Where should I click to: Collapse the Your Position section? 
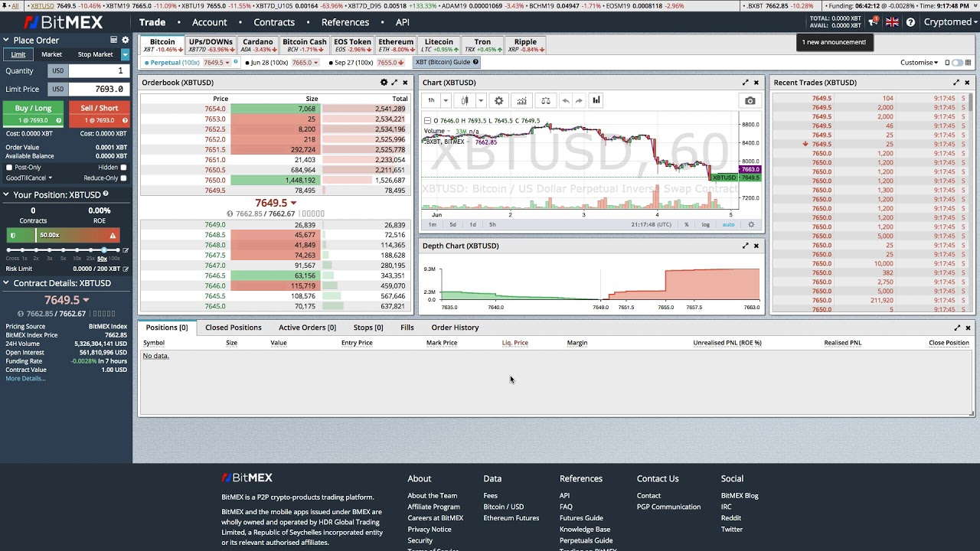pos(6,194)
